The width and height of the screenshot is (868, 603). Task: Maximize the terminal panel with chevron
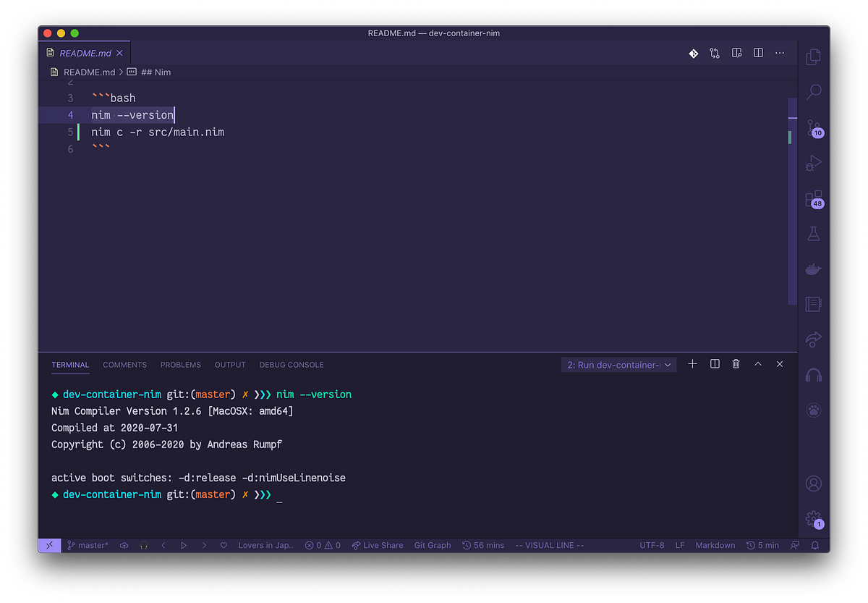[x=757, y=364]
